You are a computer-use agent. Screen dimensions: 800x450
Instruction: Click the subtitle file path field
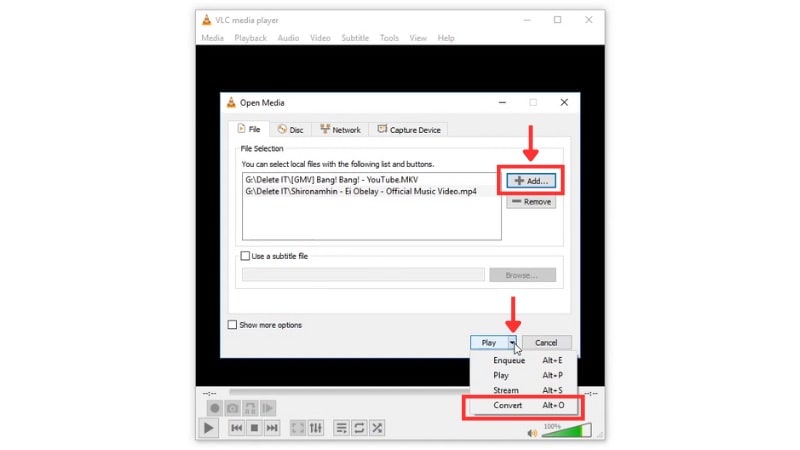coord(363,275)
